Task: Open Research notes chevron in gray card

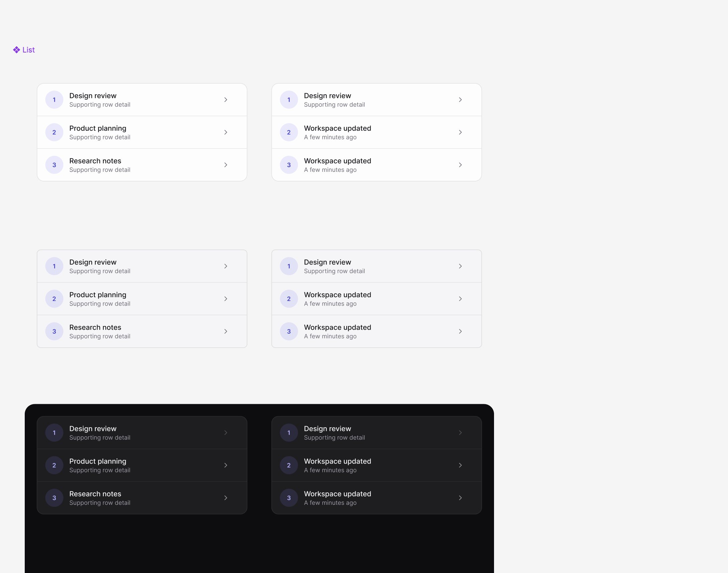Action: tap(226, 331)
